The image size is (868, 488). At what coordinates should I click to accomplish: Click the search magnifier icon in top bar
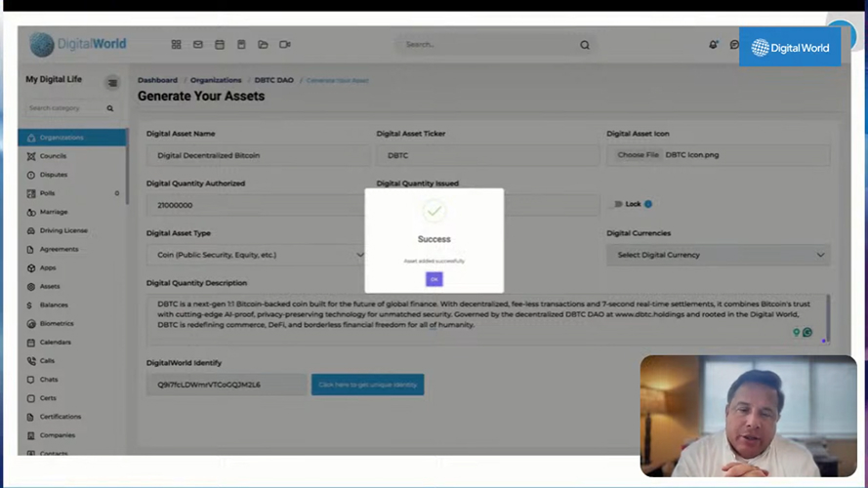585,45
